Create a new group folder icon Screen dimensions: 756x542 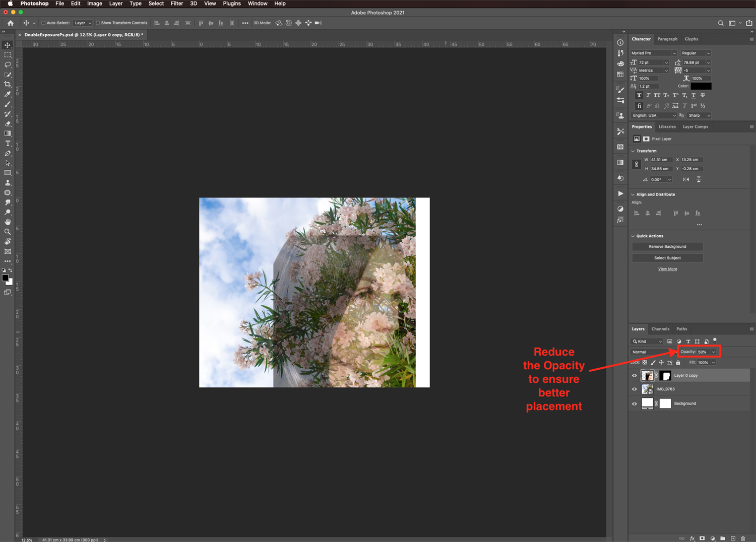tap(723, 538)
